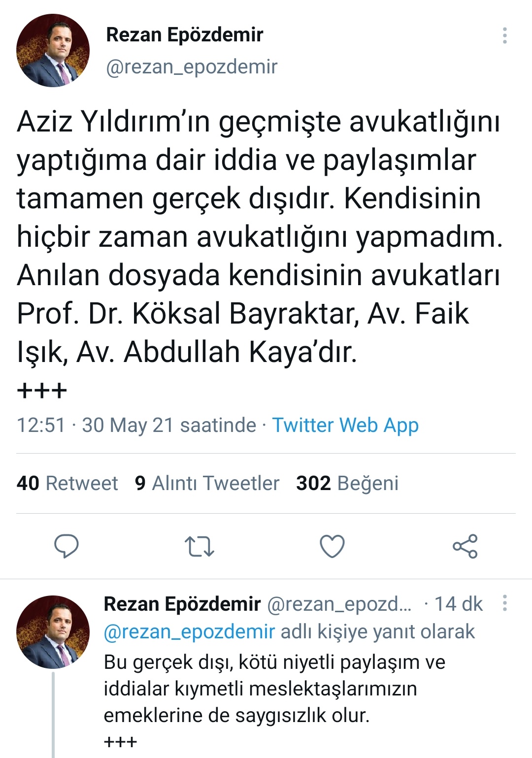Tap the Rezan Epözdemir name header
The height and width of the screenshot is (758, 532).
(185, 35)
